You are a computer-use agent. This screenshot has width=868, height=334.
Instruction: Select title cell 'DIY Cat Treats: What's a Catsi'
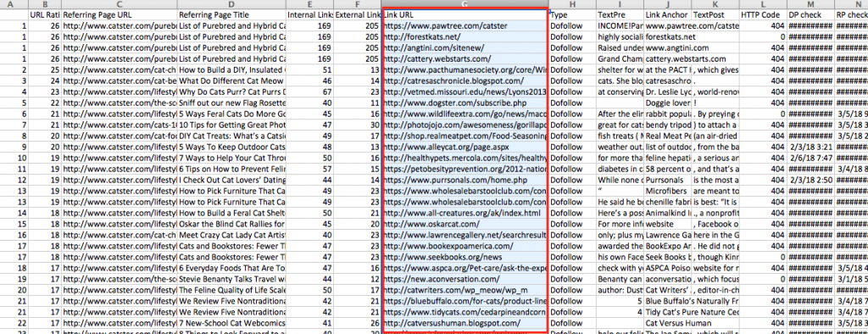pos(232,136)
